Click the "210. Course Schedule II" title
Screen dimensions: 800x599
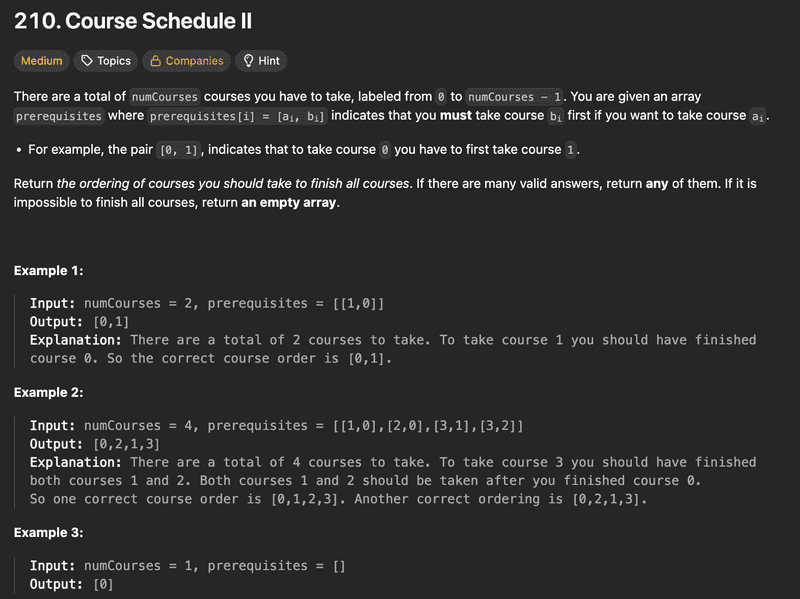pyautogui.click(x=132, y=20)
